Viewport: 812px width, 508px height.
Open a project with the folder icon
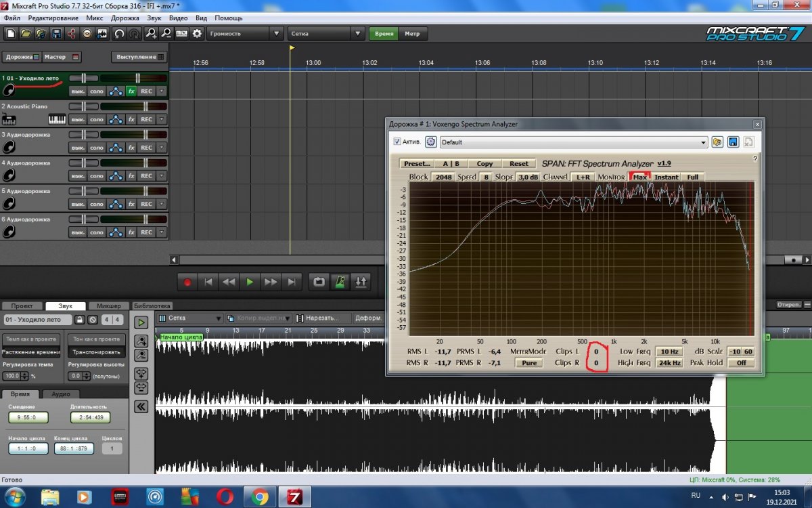pos(26,33)
